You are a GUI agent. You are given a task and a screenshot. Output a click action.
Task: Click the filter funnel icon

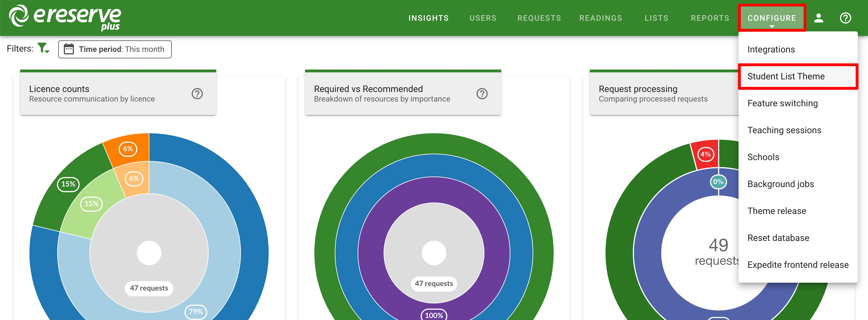click(x=43, y=49)
